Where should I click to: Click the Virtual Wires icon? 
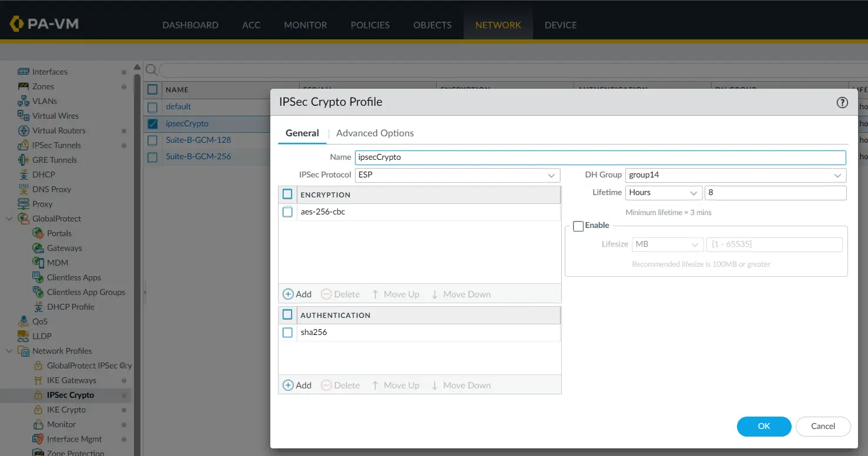click(x=24, y=116)
